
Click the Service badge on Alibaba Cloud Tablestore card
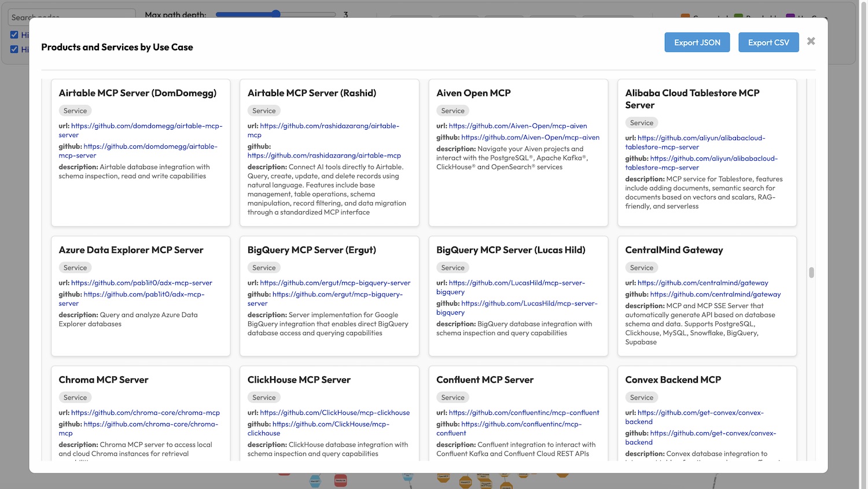[x=641, y=123]
